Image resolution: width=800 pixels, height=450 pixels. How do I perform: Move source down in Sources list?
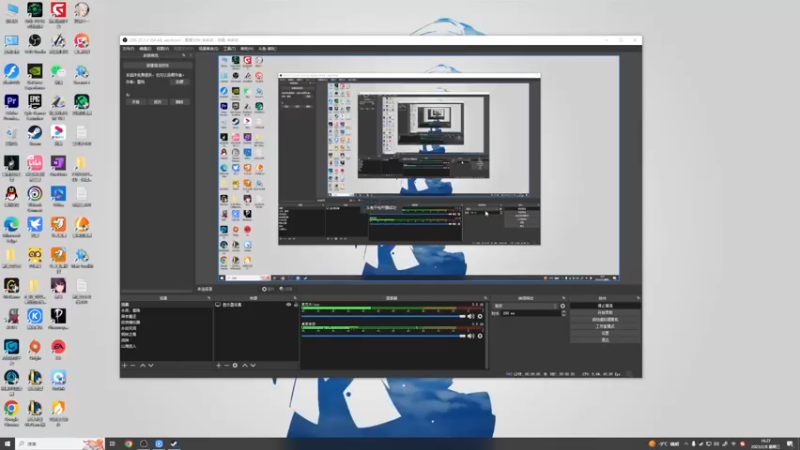point(253,365)
